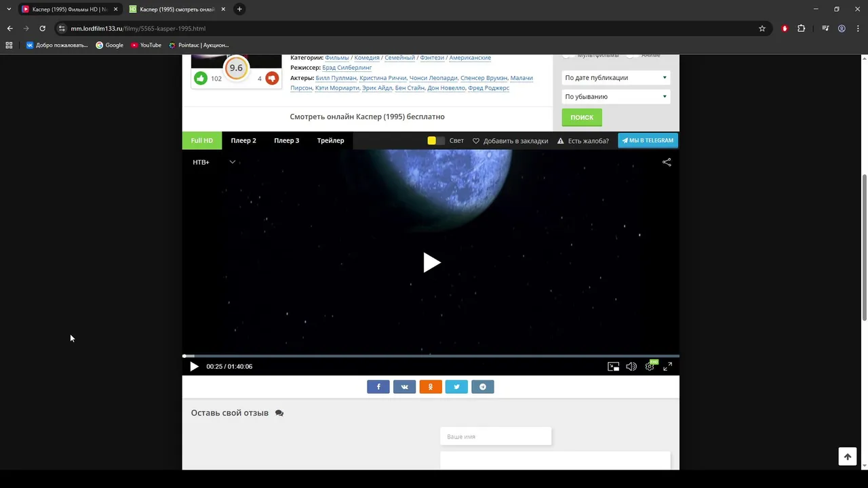Bookmark this page with the star icon
This screenshot has width=868, height=488.
pyautogui.click(x=762, y=28)
